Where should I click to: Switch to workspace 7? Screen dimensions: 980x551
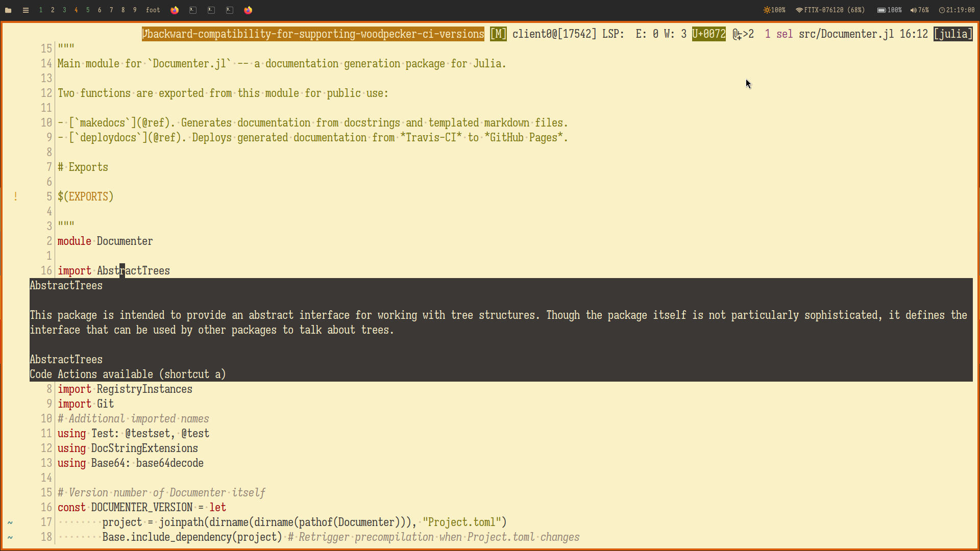111,10
